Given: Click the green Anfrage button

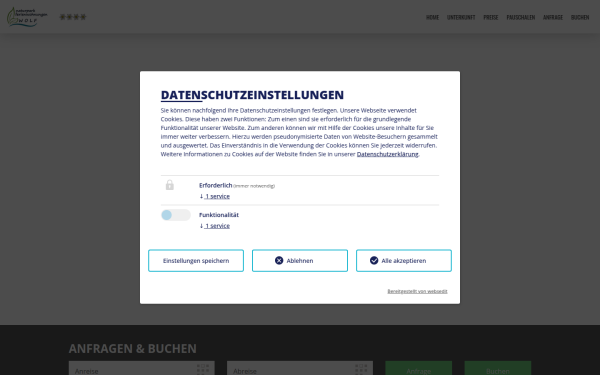Looking at the screenshot, I should coord(419,368).
